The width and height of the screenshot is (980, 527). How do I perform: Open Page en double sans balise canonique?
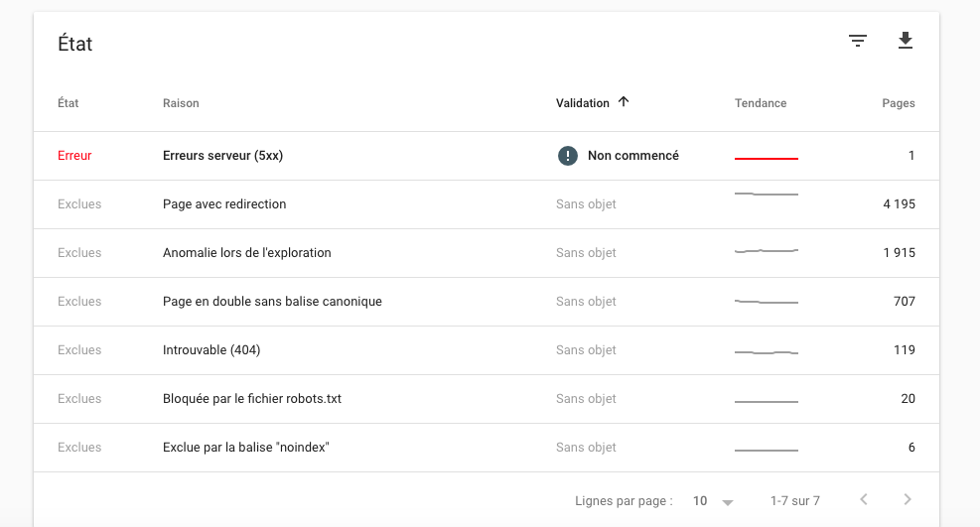click(487, 302)
